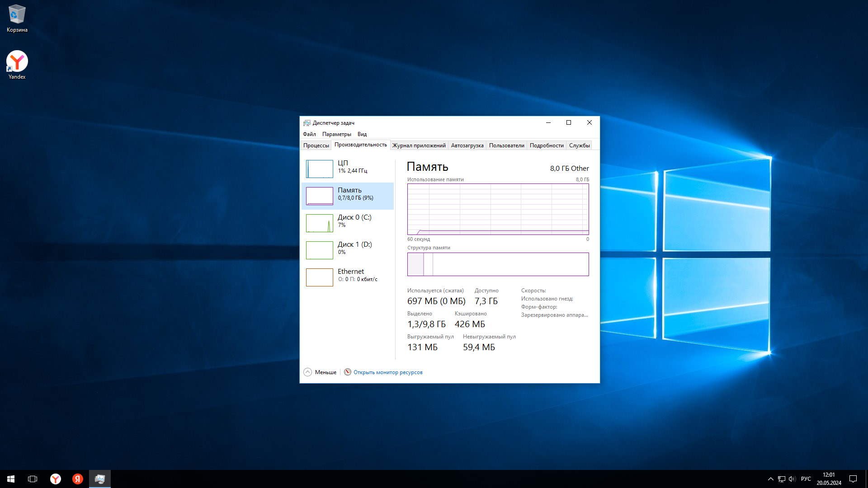
Task: Open the notification center icon
Action: pos(853,479)
